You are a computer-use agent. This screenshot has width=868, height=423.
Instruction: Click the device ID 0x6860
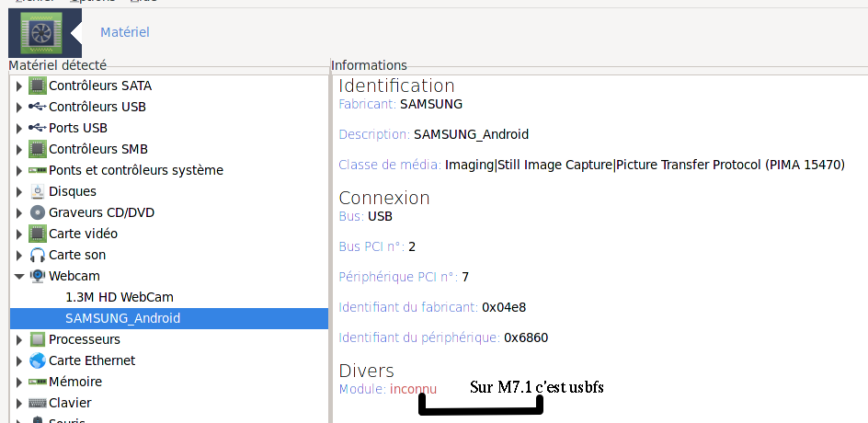pos(526,337)
